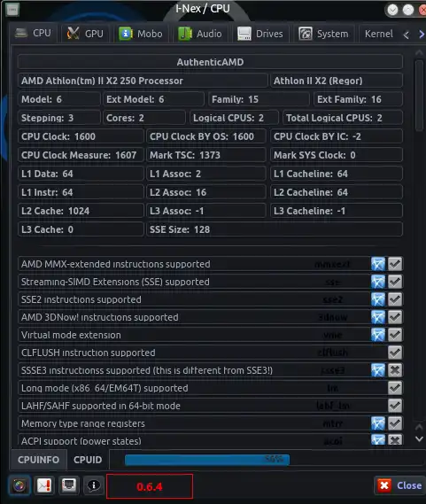
Task: Click the blue 56% progress bar
Action: pos(207,460)
